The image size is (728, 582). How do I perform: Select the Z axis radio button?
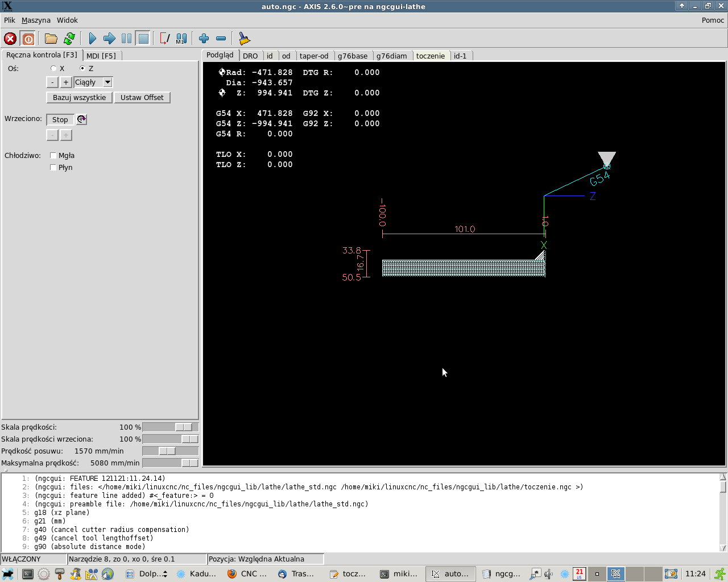click(82, 68)
